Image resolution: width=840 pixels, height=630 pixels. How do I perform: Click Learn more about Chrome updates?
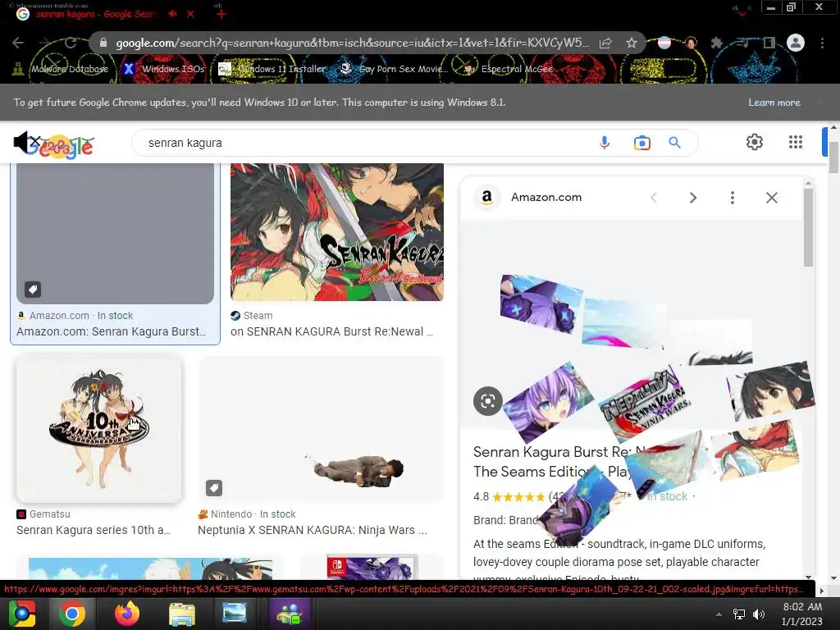774,103
